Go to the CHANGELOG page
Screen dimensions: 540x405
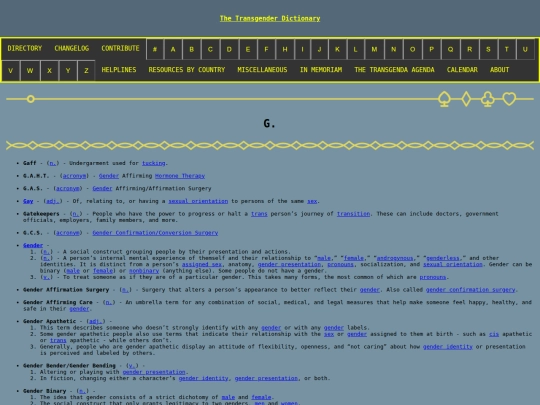(x=72, y=48)
